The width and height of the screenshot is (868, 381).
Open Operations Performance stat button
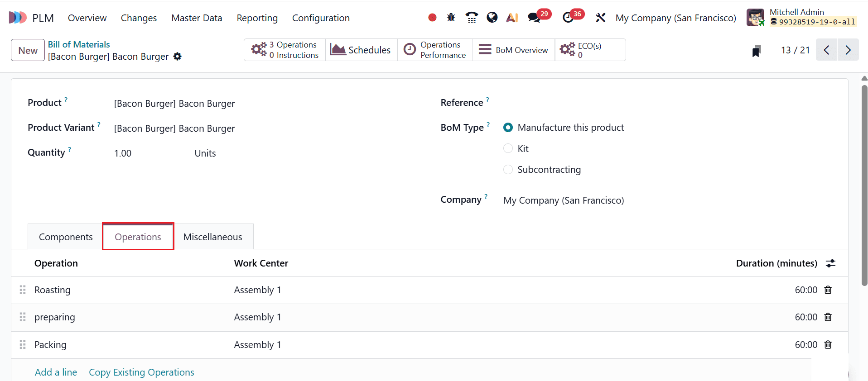(435, 50)
